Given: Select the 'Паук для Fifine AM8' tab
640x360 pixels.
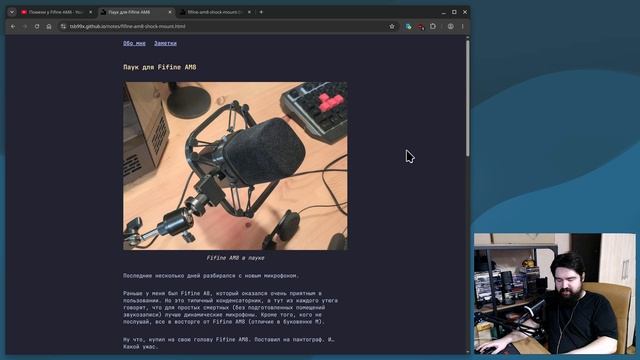Looking at the screenshot, I should pyautogui.click(x=136, y=12).
